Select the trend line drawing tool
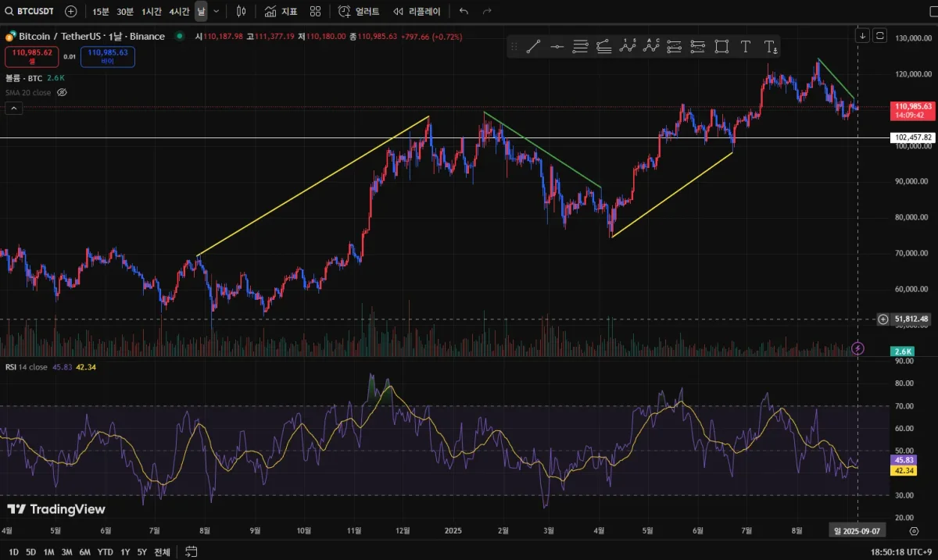This screenshot has width=938, height=560. click(533, 47)
